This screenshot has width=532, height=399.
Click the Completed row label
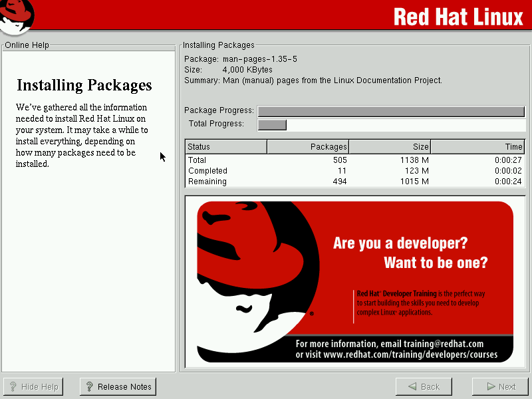coord(207,171)
